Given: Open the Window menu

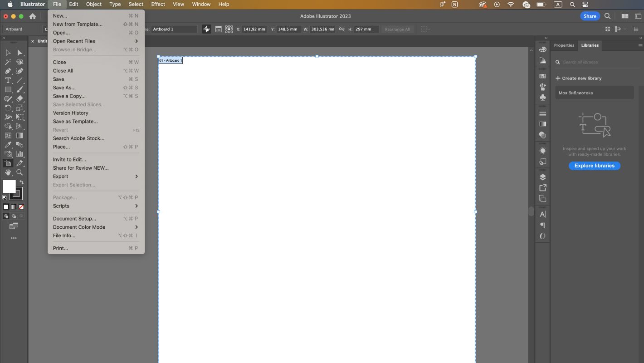Looking at the screenshot, I should click(201, 4).
